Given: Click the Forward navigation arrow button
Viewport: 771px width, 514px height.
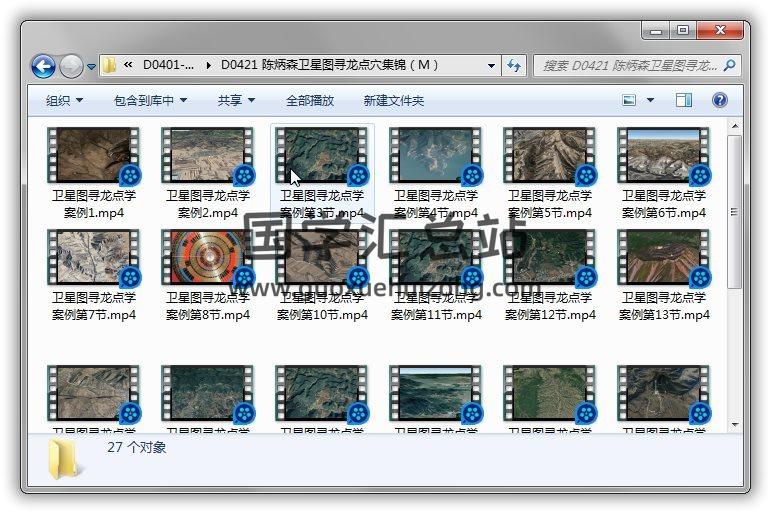Looking at the screenshot, I should pos(71,67).
